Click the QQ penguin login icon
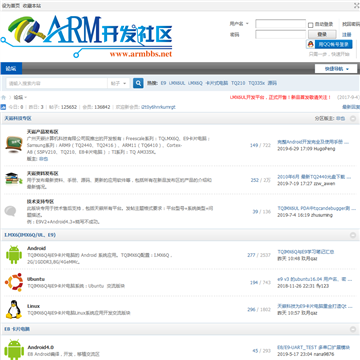The image size is (360, 360). coord(310,44)
